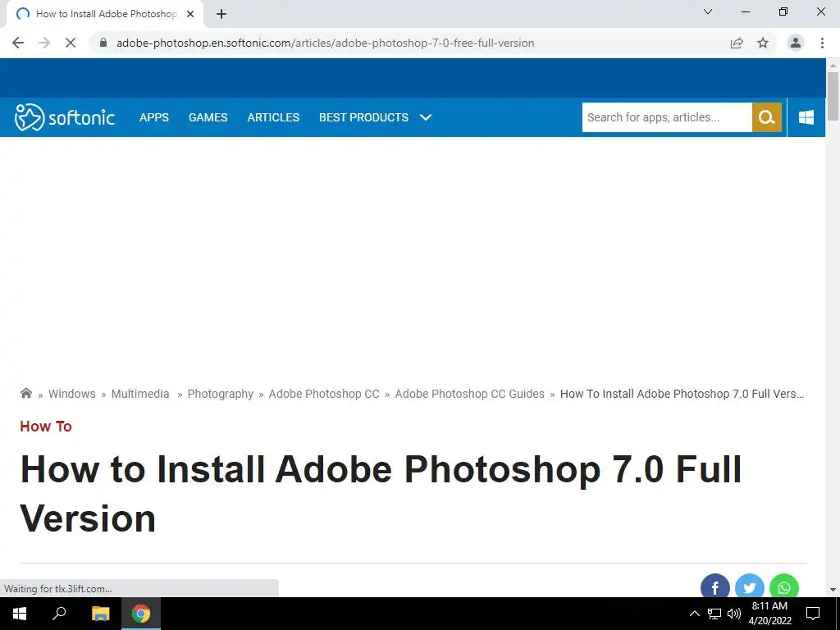The height and width of the screenshot is (630, 840).
Task: Share article on Twitter
Action: 750,587
